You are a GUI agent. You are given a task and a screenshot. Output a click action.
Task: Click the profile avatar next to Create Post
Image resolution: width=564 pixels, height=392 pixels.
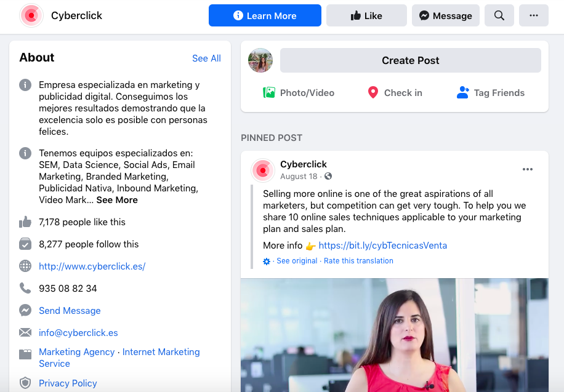click(260, 60)
